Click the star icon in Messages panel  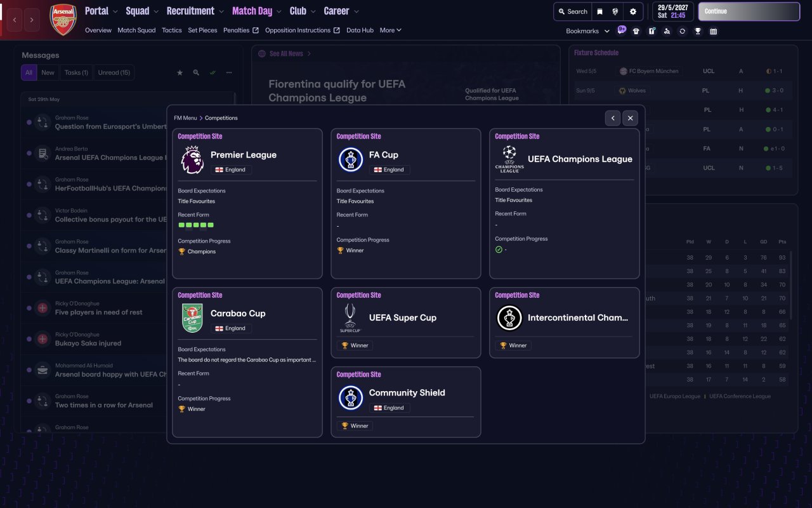pos(180,73)
